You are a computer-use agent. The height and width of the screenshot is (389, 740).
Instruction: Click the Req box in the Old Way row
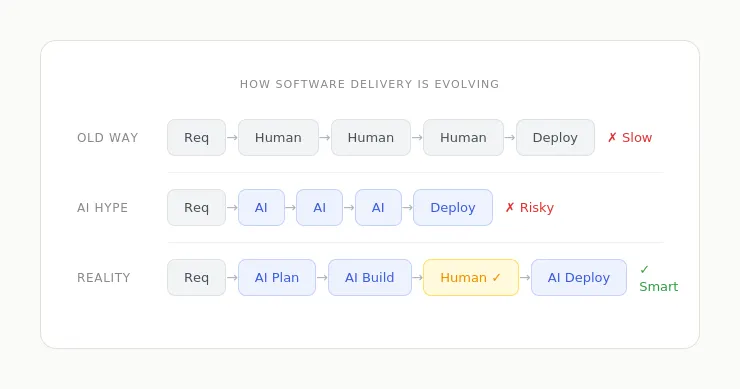pos(196,137)
